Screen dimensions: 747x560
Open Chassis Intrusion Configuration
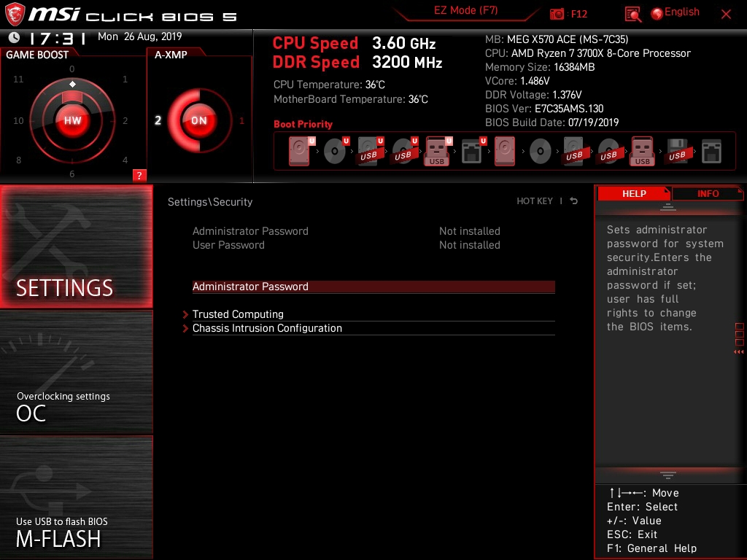click(373, 328)
